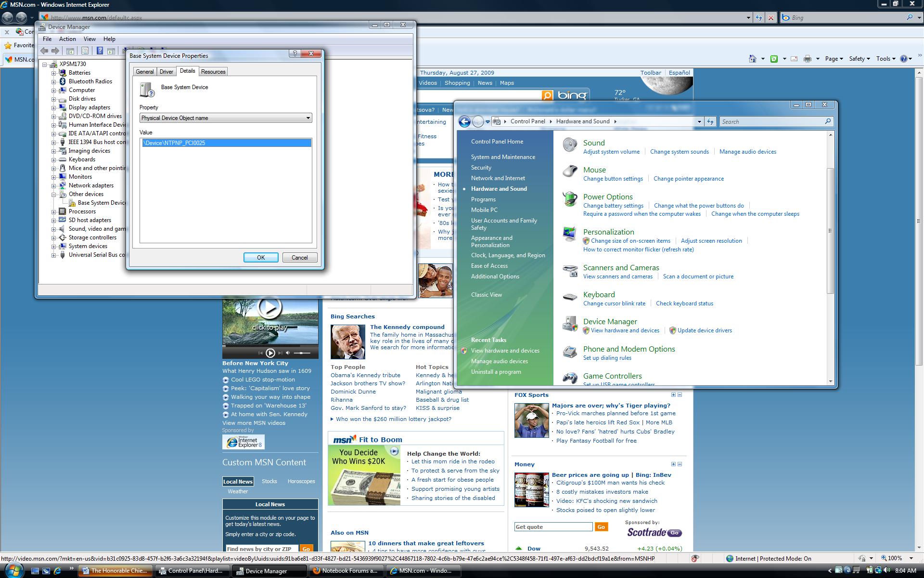Open the Sound icon in Control Panel
924x578 pixels.
tap(570, 144)
